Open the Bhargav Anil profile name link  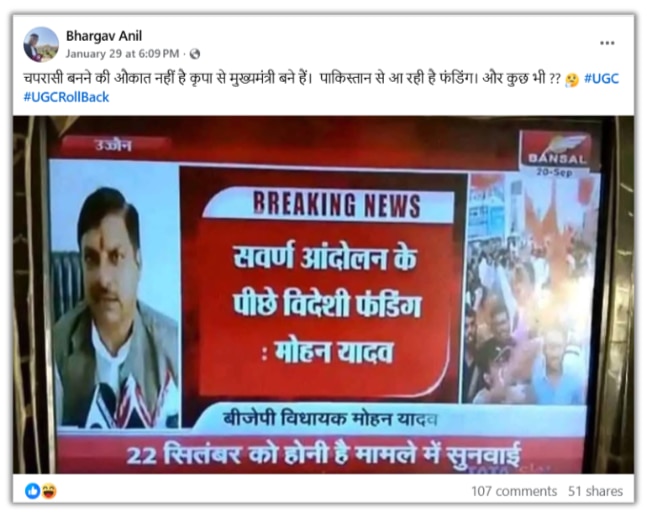(104, 36)
